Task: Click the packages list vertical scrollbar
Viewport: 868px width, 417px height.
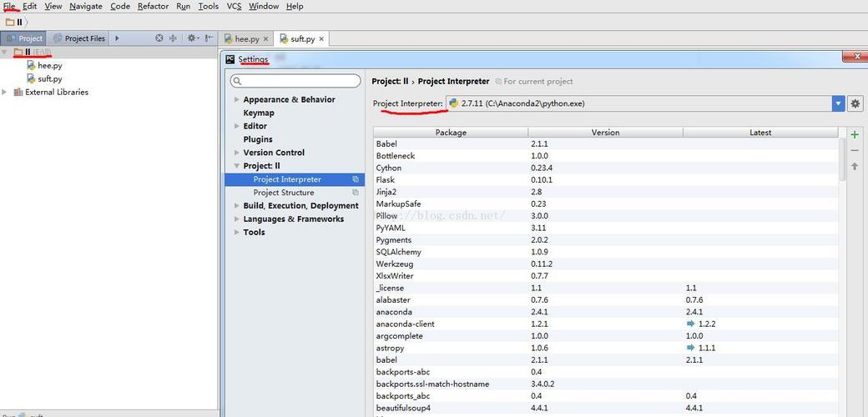Action: [842, 159]
